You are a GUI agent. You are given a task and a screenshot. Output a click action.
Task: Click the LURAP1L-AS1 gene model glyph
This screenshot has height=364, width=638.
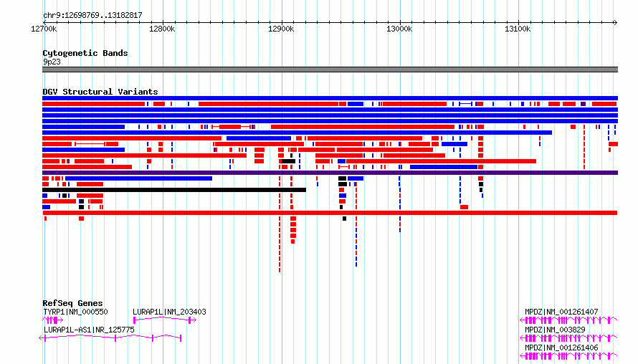click(110, 338)
